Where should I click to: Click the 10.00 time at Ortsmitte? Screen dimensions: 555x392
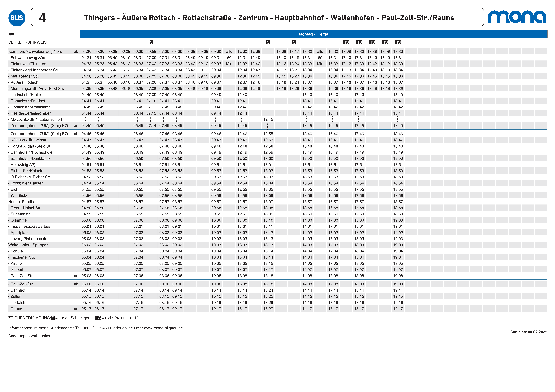[216, 220]
